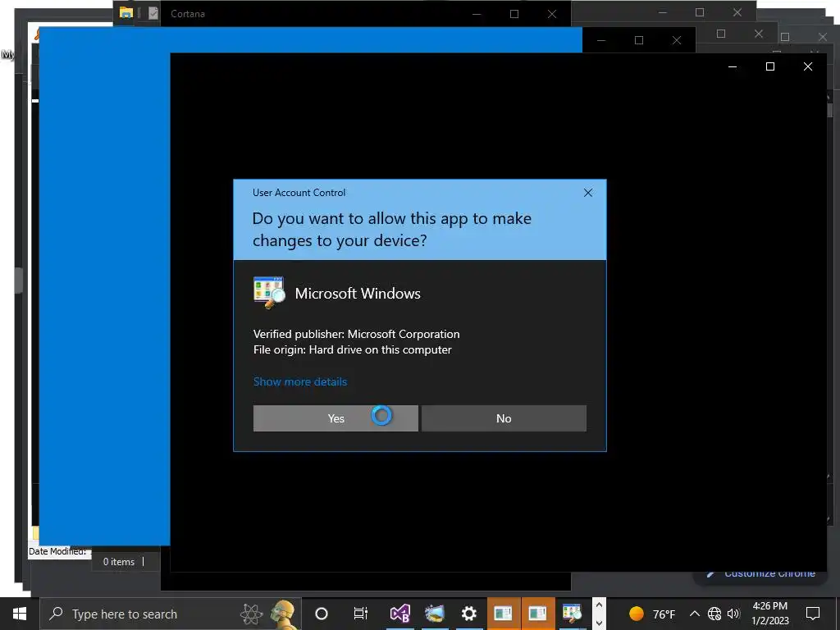Open the clock and date flyout
Screen dimensions: 840x630
769,614
